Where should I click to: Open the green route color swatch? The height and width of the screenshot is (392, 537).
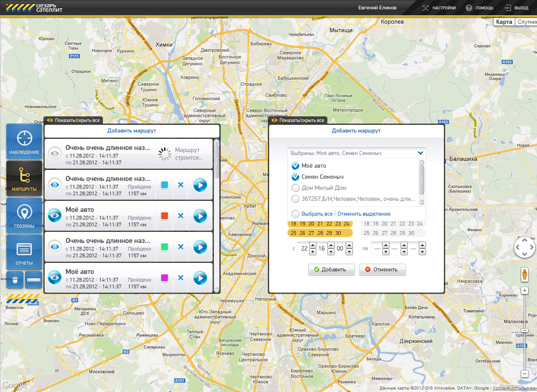(x=165, y=246)
